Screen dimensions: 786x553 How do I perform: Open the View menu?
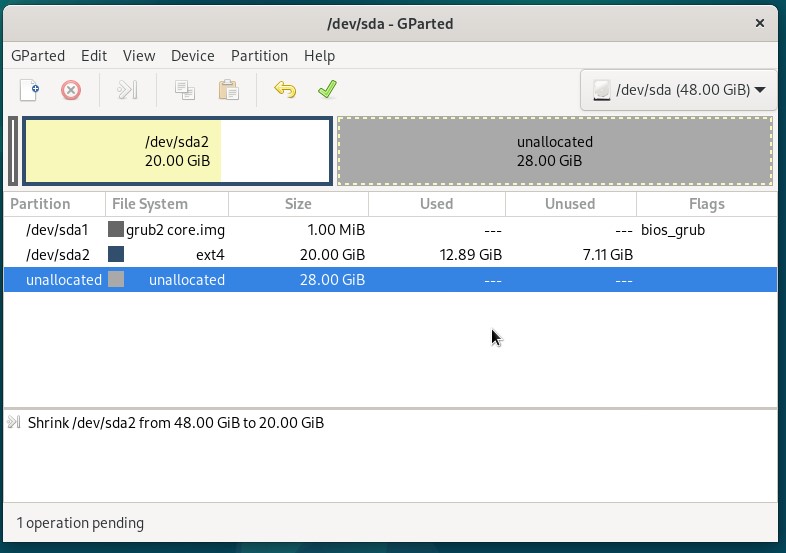click(139, 56)
